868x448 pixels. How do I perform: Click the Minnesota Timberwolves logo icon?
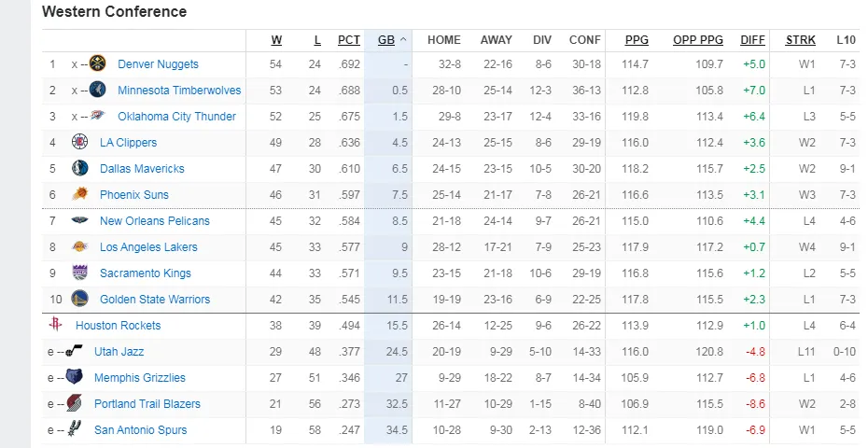coord(97,90)
